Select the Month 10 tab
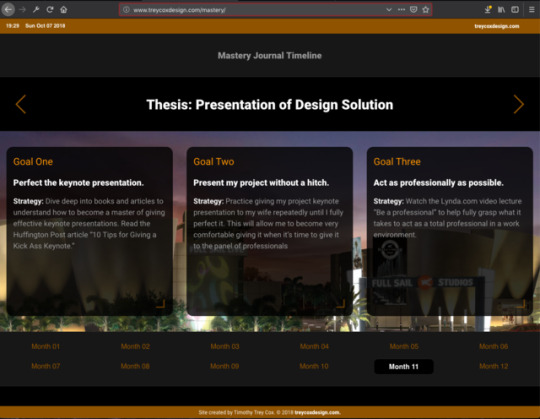The width and height of the screenshot is (540, 419). click(314, 366)
